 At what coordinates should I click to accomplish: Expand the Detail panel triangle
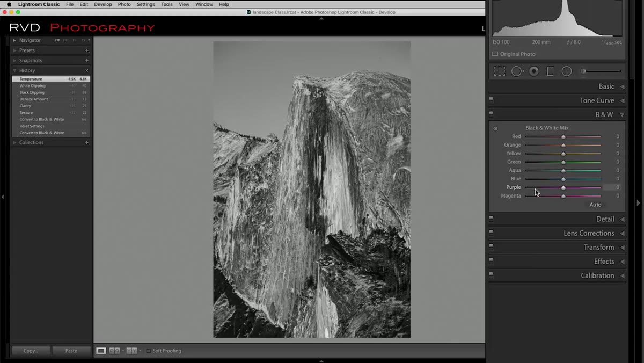(x=622, y=219)
